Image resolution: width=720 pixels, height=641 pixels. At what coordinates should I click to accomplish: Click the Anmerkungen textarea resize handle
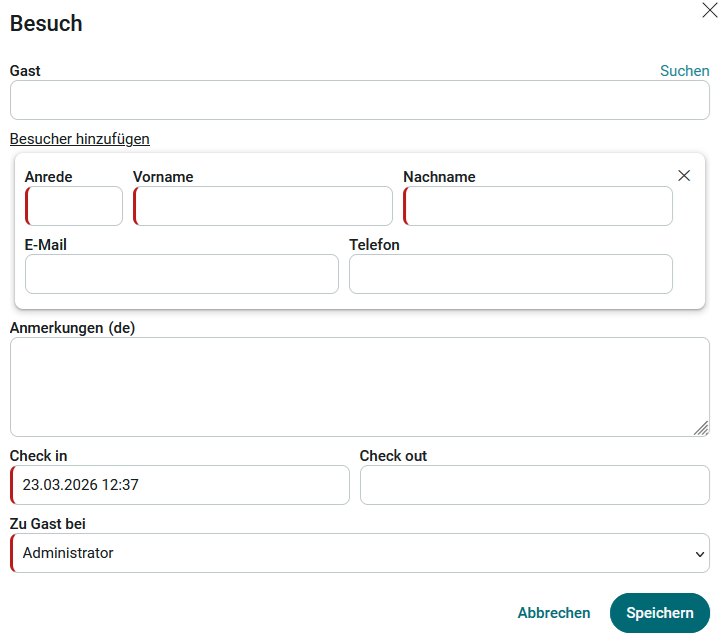(701, 428)
